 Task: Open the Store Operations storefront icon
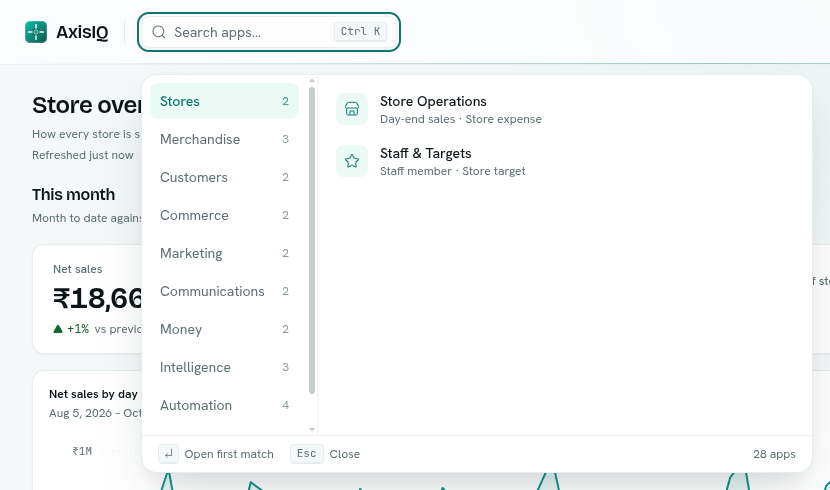[x=352, y=109]
